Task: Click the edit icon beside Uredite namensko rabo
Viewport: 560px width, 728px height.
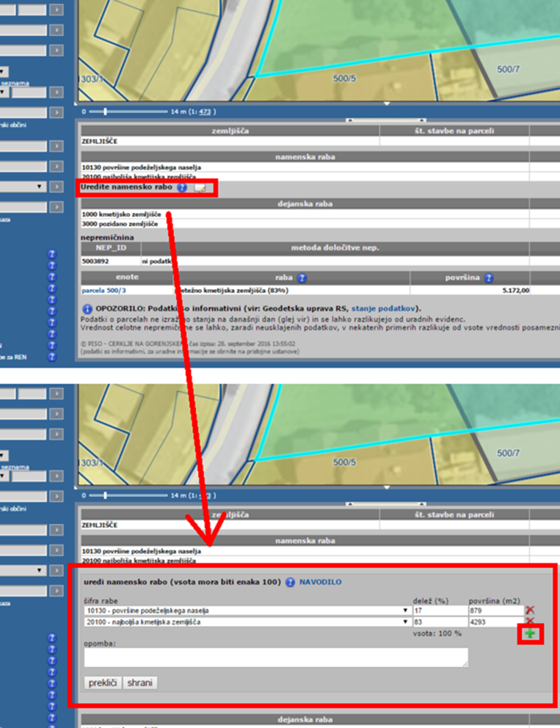Action: [200, 188]
